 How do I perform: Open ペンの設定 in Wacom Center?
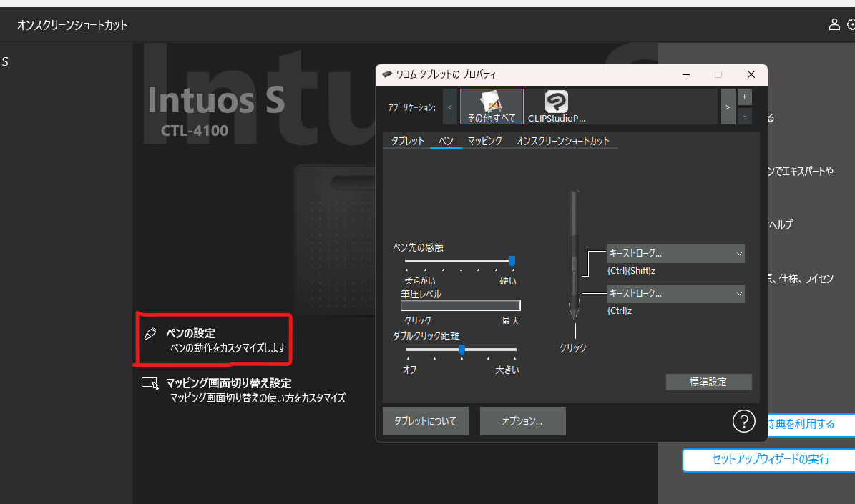tap(214, 340)
